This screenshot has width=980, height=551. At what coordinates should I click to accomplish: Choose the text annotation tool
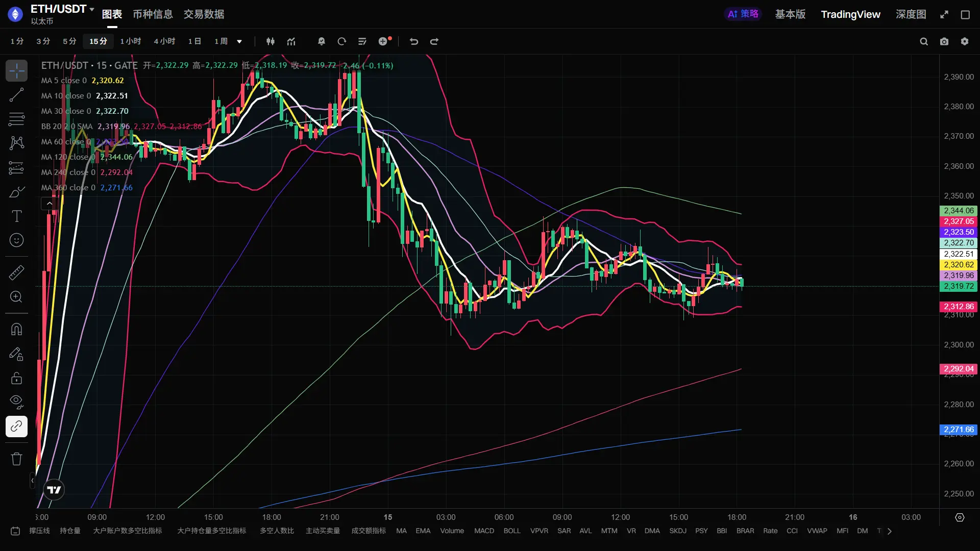point(16,216)
